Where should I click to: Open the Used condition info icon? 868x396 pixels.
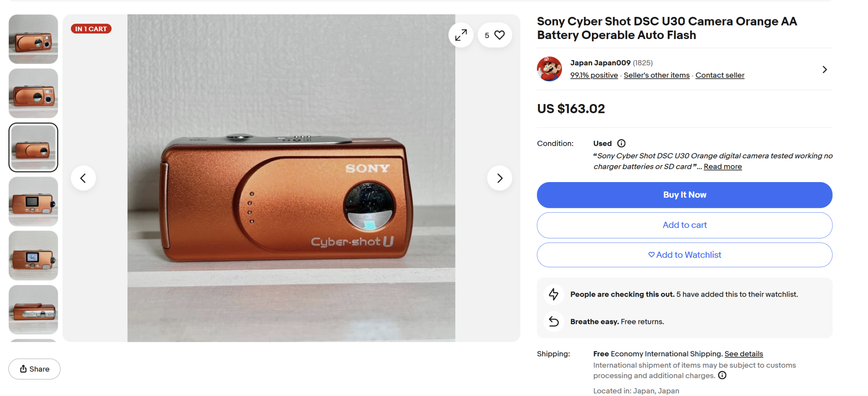tap(622, 143)
